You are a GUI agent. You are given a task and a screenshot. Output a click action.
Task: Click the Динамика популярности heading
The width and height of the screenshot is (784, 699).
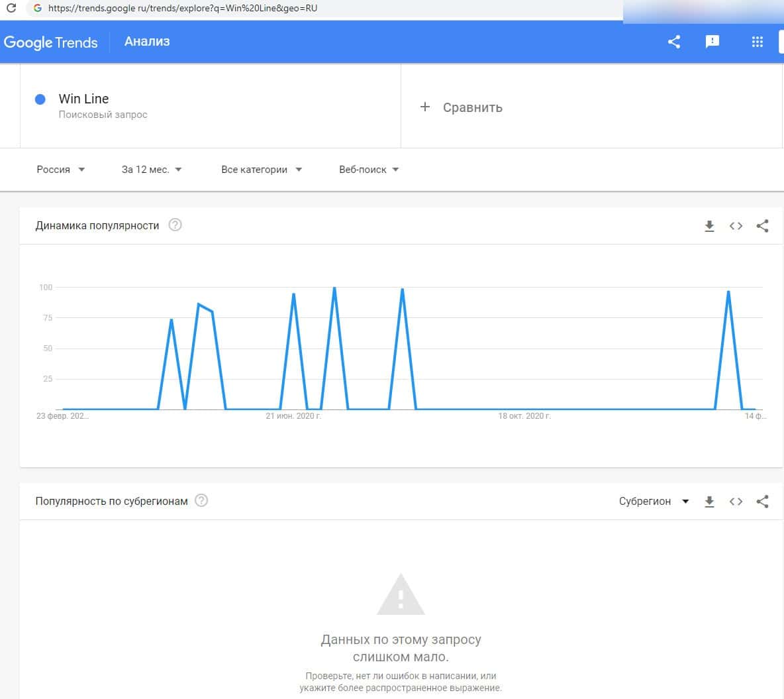pos(97,226)
